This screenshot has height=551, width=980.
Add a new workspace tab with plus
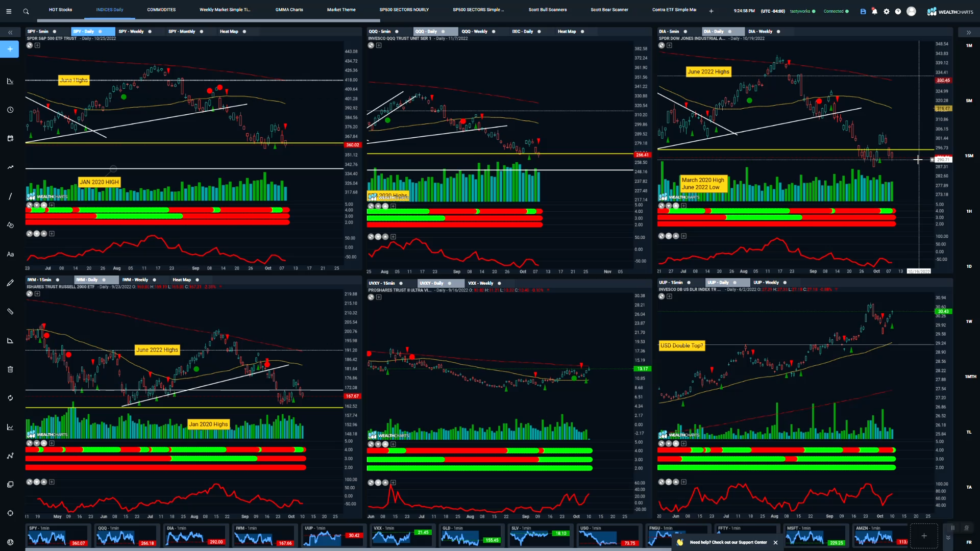pos(711,11)
